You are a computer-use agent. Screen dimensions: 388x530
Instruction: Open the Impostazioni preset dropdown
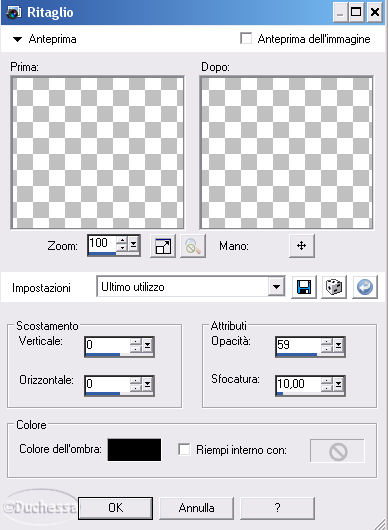tap(277, 287)
